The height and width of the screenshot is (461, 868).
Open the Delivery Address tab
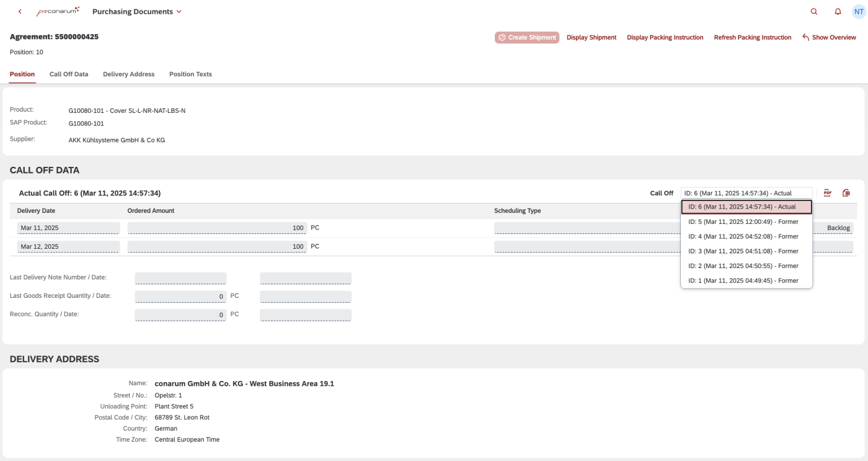point(128,74)
